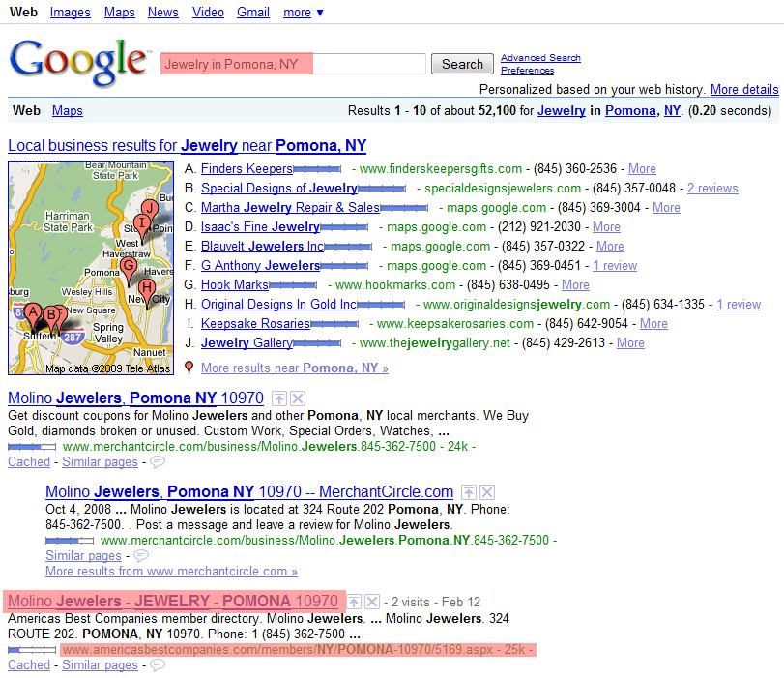Screen dimensions: 784x678
Task: Click the relevance bar beside www.merchantcircle.com/business/Molino.Jewelers.845-362-7500
Action: 32,447
